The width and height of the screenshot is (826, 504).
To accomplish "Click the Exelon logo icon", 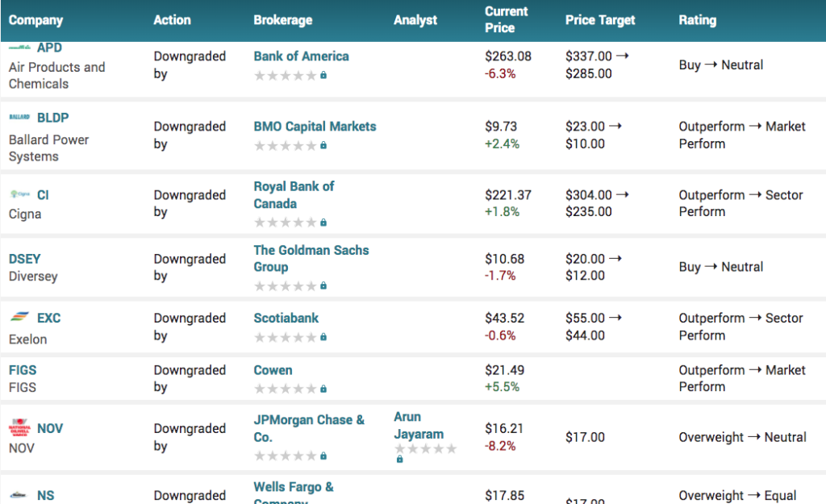I will (x=19, y=317).
